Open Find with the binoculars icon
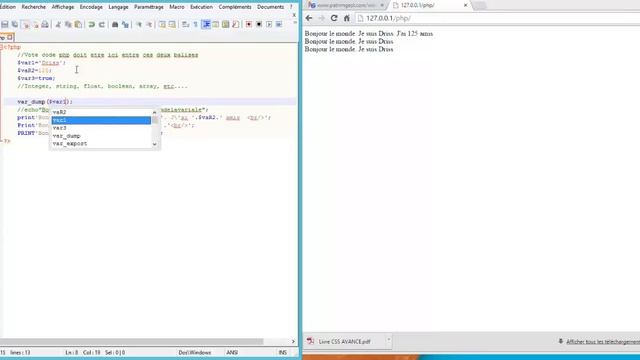 coord(115,24)
